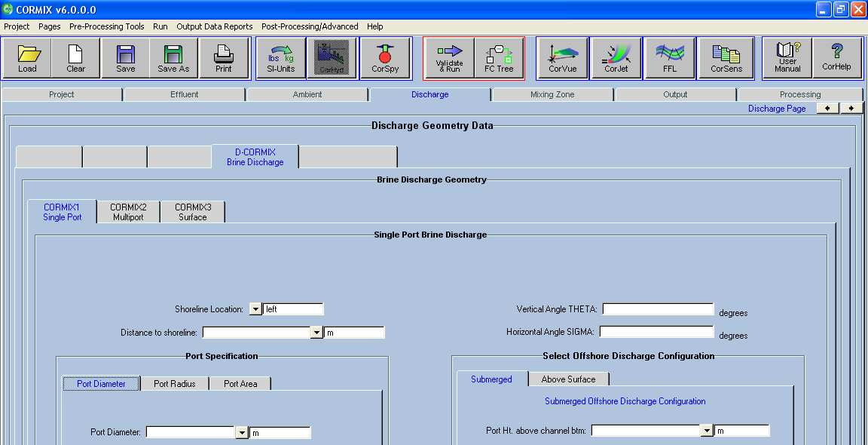
Task: Select CORMIX2 Multiport tab
Action: tap(128, 212)
